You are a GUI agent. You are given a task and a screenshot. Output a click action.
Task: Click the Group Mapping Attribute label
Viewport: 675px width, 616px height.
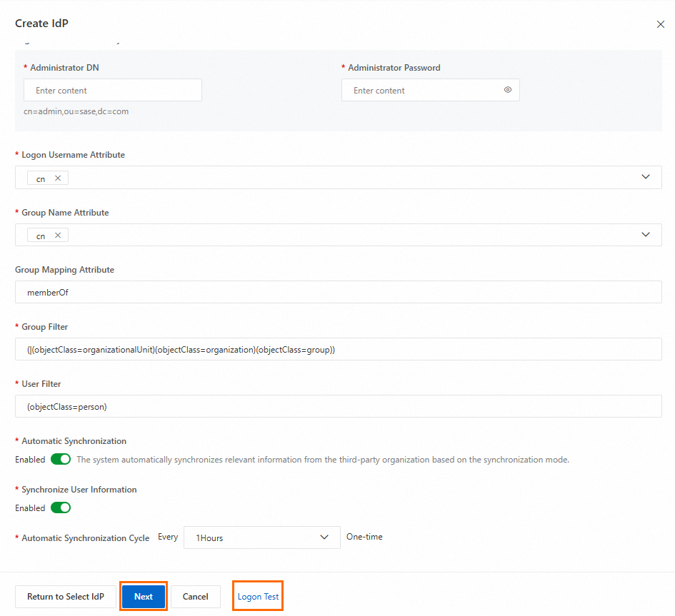(64, 270)
